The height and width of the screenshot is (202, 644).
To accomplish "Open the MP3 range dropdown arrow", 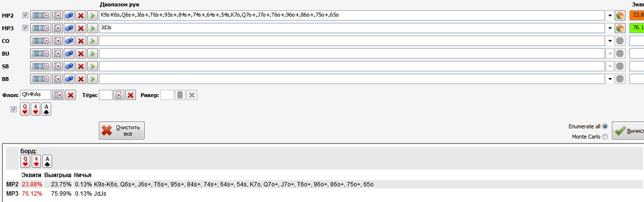I will (610, 28).
